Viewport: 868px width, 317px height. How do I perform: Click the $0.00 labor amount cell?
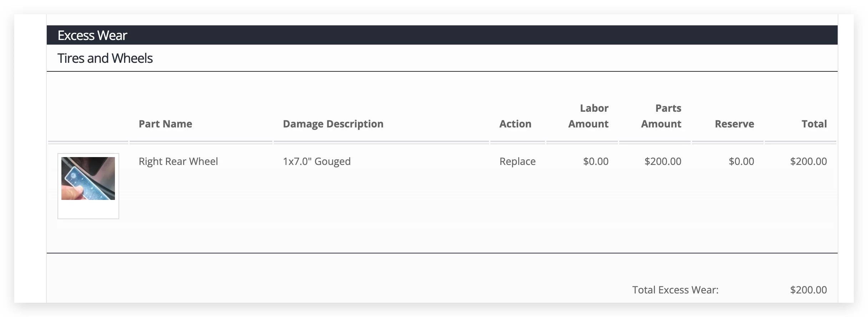tap(595, 161)
